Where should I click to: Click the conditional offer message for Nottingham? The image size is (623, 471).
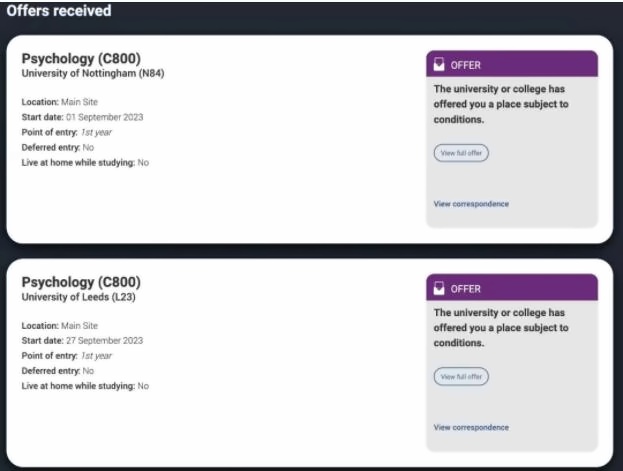[x=501, y=104]
